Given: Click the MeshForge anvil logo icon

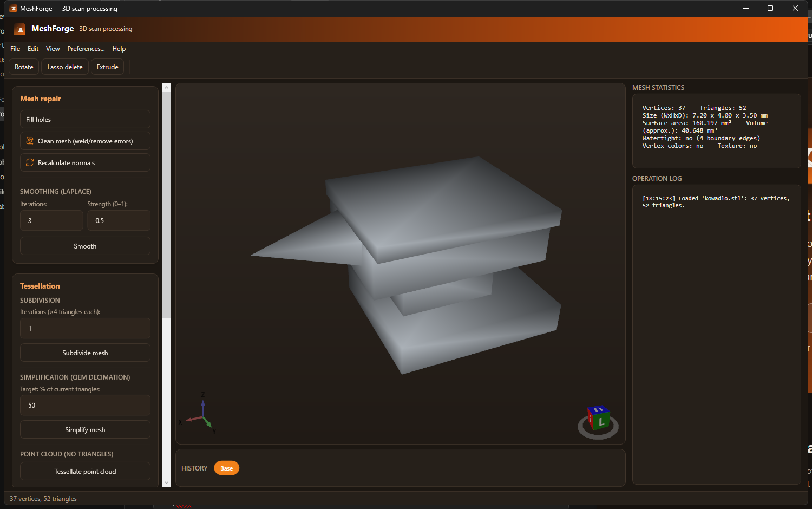Looking at the screenshot, I should coord(20,29).
